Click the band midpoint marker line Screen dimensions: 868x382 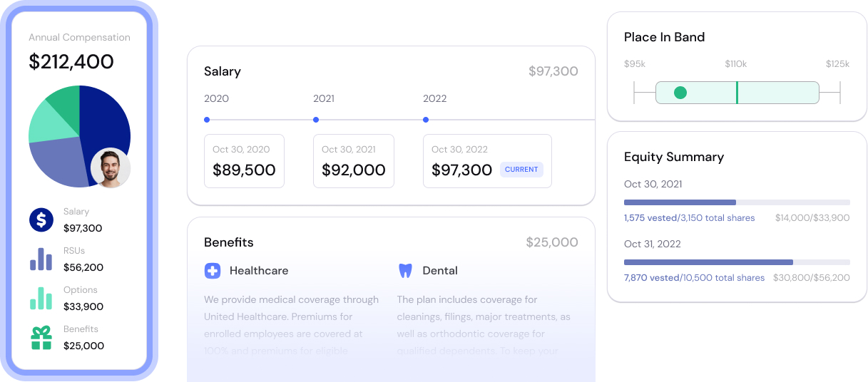pyautogui.click(x=737, y=93)
